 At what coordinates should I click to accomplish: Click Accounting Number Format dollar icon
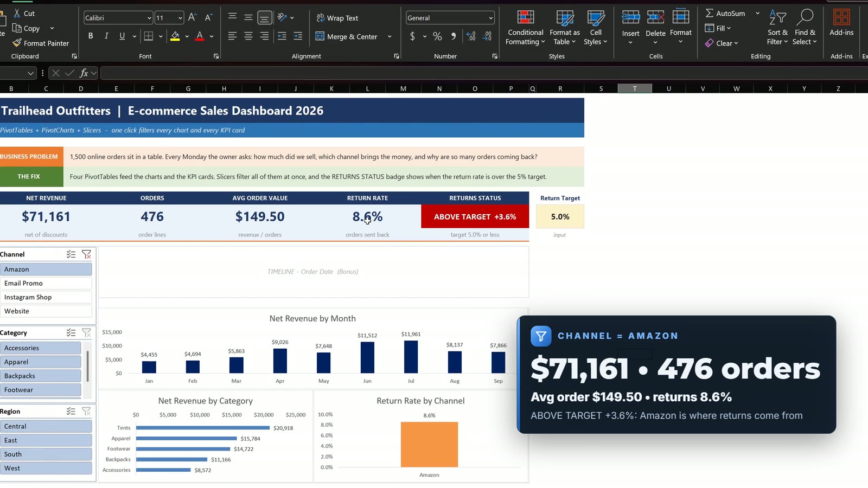coord(412,36)
